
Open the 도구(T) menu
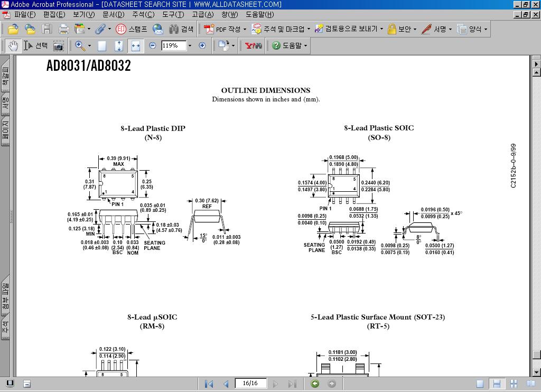click(173, 14)
